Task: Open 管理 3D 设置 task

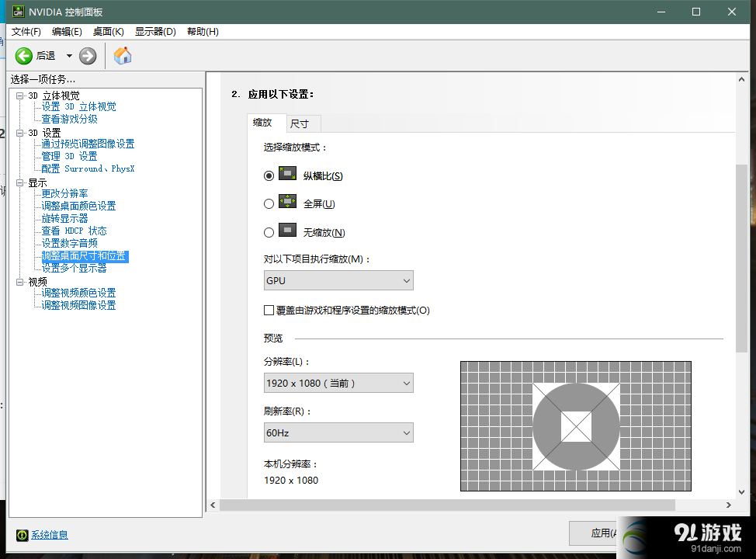Action: tap(69, 156)
